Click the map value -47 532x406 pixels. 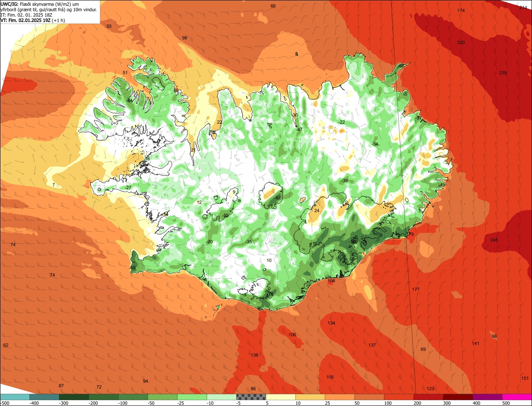tap(299, 130)
